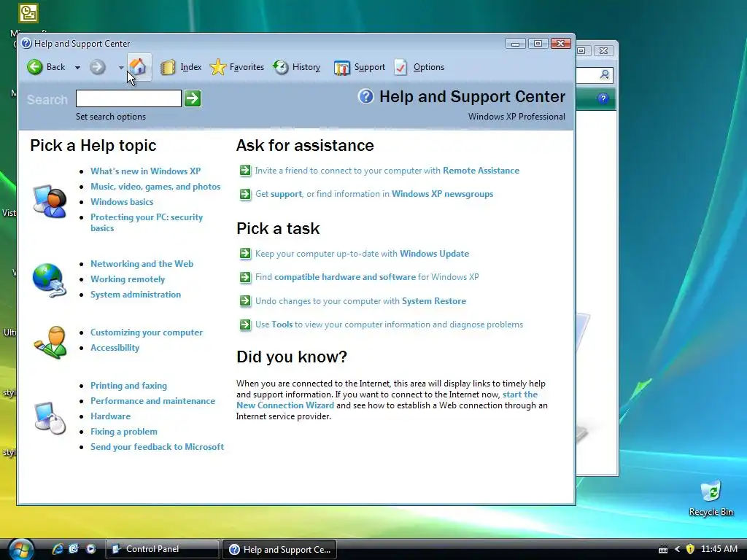The image size is (747, 560).
Task: Open the Forward history dropdown arrow
Action: (121, 68)
